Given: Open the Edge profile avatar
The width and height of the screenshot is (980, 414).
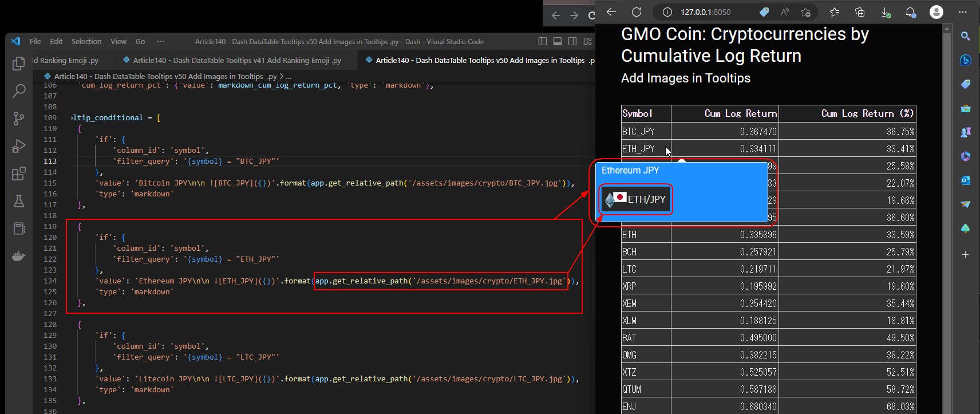Looking at the screenshot, I should (x=936, y=12).
